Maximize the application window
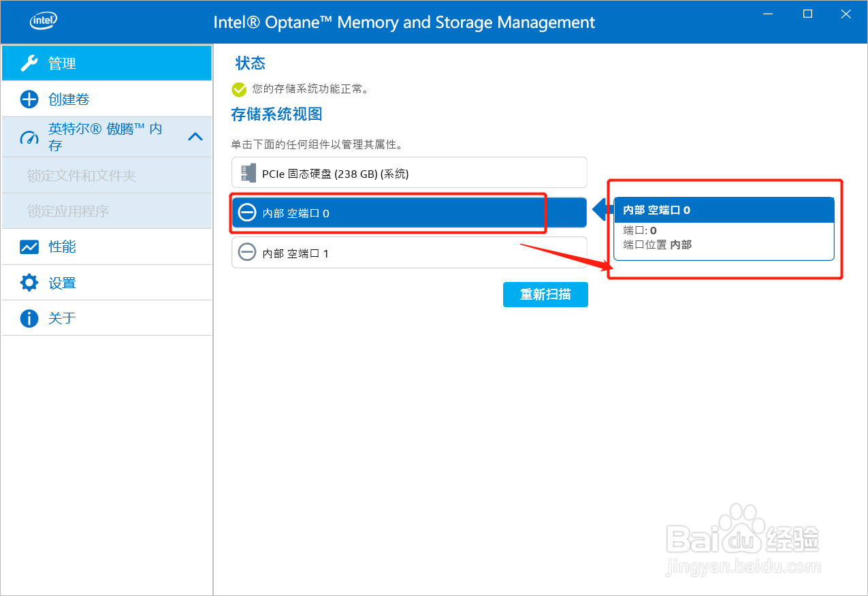The width and height of the screenshot is (868, 596). tap(807, 14)
